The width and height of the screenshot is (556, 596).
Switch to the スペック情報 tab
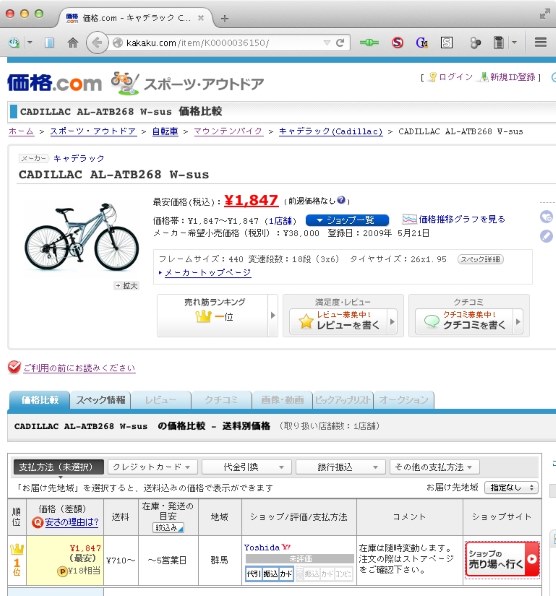(x=100, y=400)
